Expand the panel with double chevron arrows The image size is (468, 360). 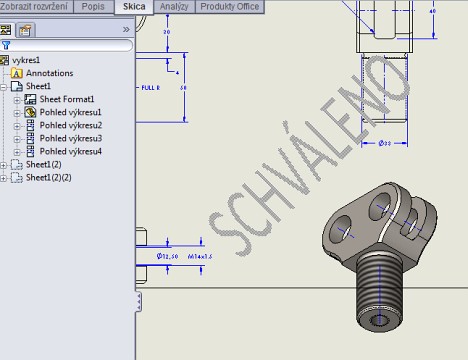point(126,29)
